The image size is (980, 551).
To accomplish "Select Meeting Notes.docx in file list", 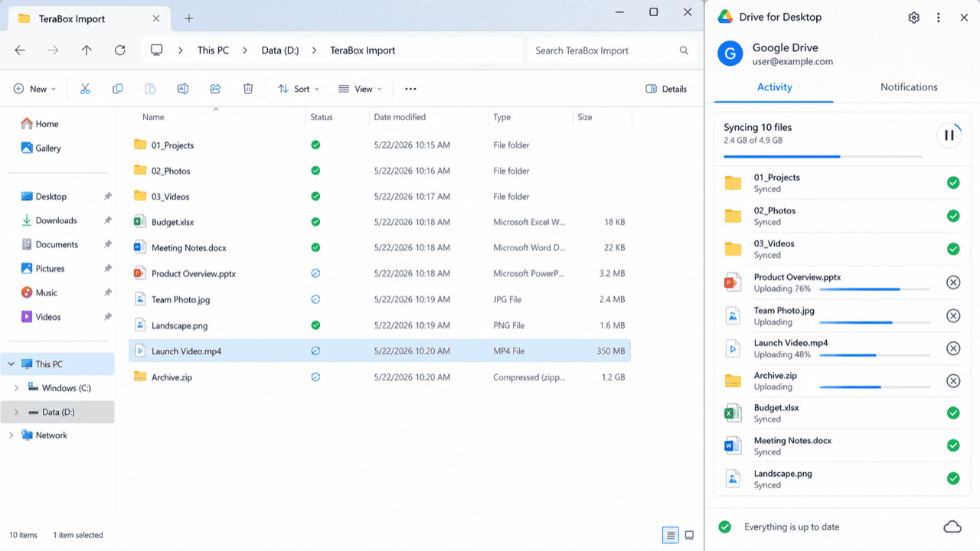I will pyautogui.click(x=380, y=248).
